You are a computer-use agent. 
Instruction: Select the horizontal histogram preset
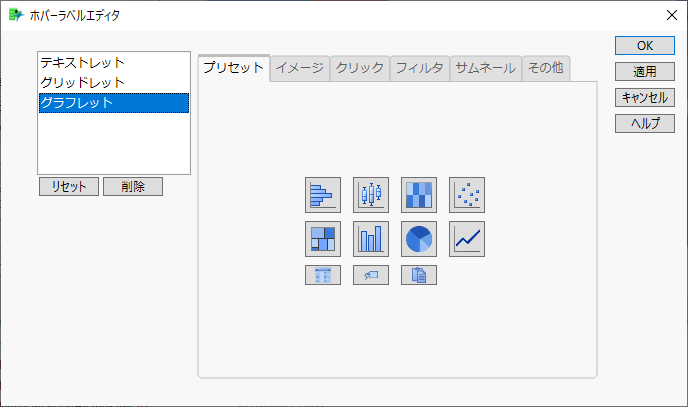pyautogui.click(x=323, y=195)
